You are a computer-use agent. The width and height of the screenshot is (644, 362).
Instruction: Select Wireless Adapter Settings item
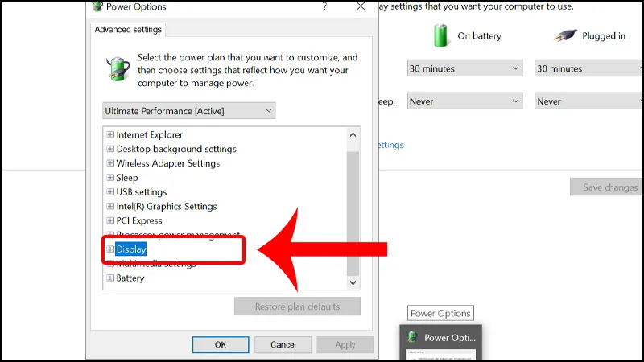(167, 163)
